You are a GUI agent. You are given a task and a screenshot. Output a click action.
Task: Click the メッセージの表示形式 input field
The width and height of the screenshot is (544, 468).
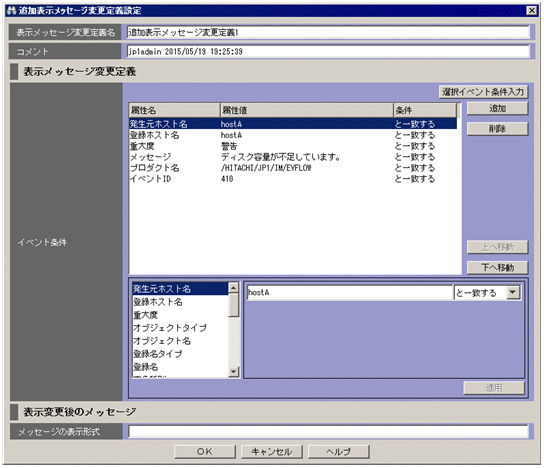click(x=329, y=431)
